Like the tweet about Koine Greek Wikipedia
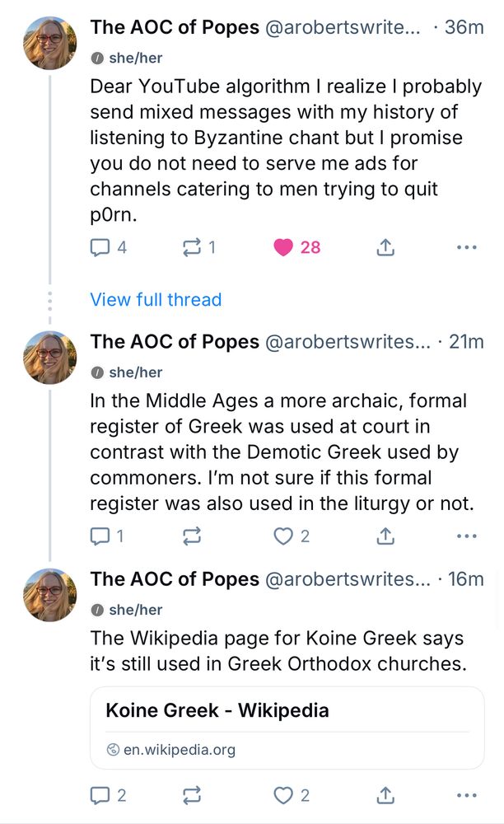Viewport: 504px width, 824px height. [284, 795]
